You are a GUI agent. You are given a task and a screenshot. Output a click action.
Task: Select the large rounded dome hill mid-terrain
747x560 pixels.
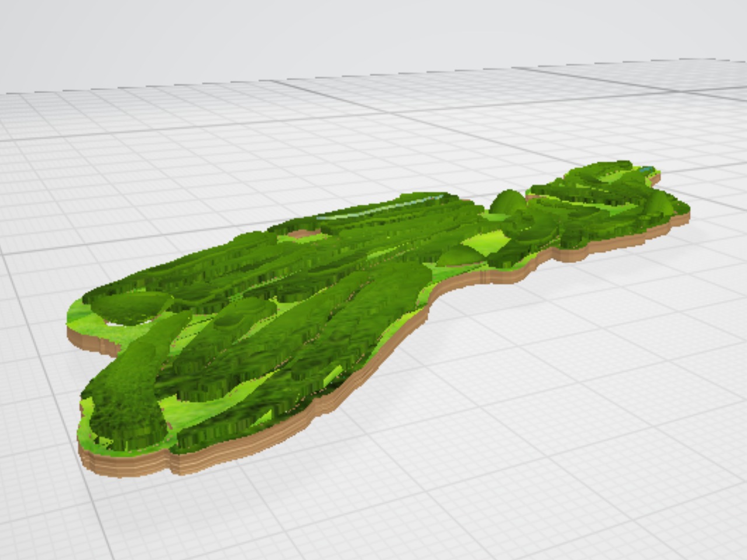507,202
